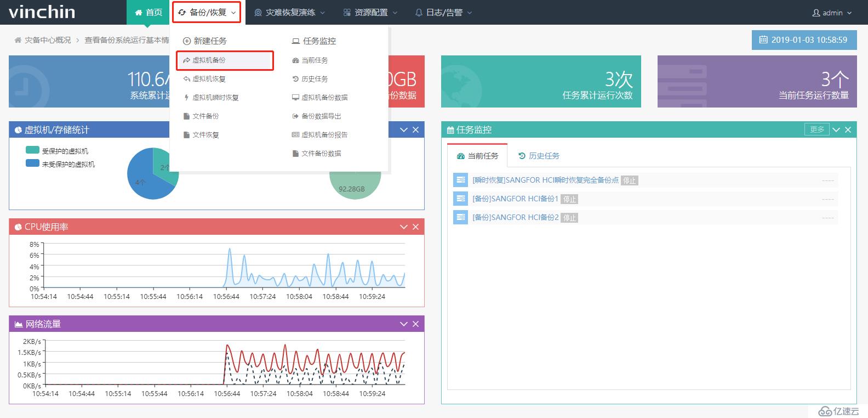Viewport: 868px width, 418px height.
Task: Collapse the CPU使用率 panel
Action: pos(404,227)
